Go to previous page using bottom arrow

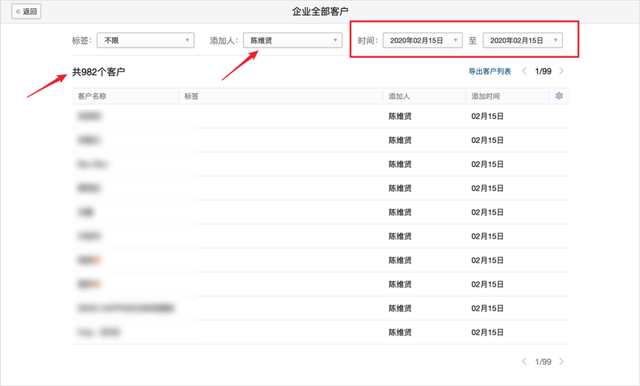point(524,362)
